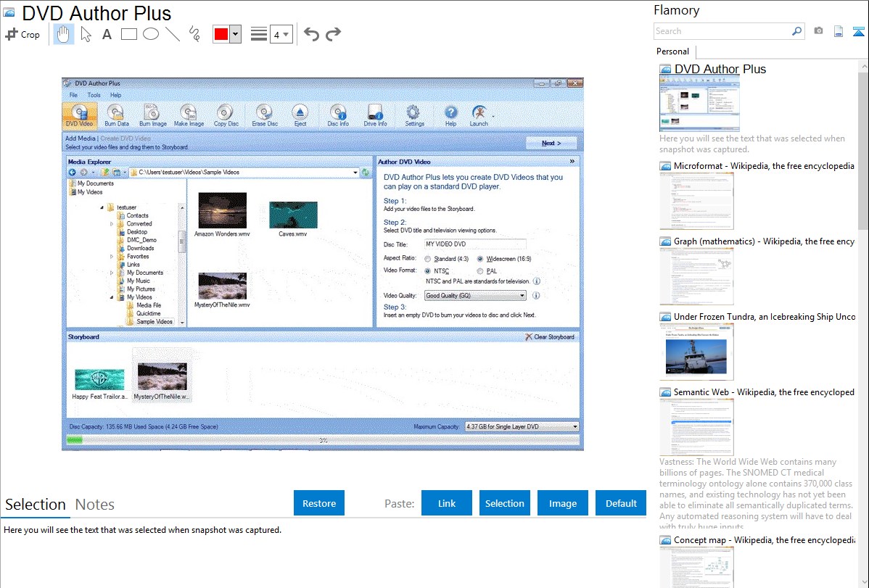Click the Erase Disc icon
The height and width of the screenshot is (588, 869).
tap(265, 115)
